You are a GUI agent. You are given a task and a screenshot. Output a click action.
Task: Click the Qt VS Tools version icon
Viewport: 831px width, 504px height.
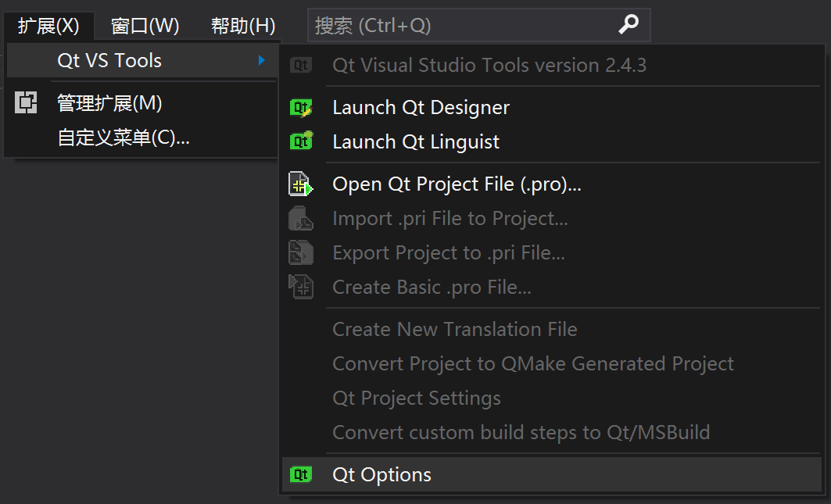pyautogui.click(x=301, y=65)
